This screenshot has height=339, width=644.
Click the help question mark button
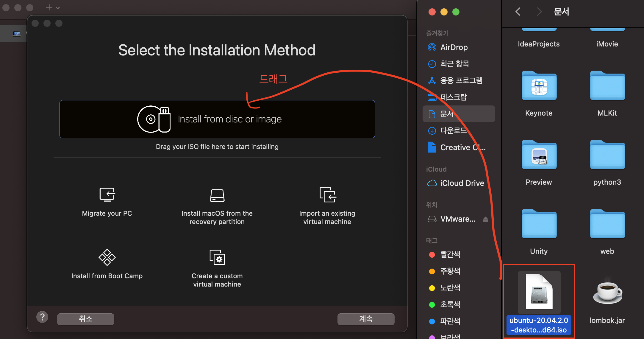point(42,317)
